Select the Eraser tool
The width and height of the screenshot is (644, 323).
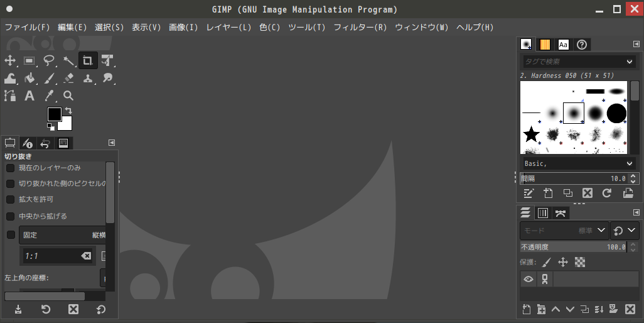[x=68, y=78]
